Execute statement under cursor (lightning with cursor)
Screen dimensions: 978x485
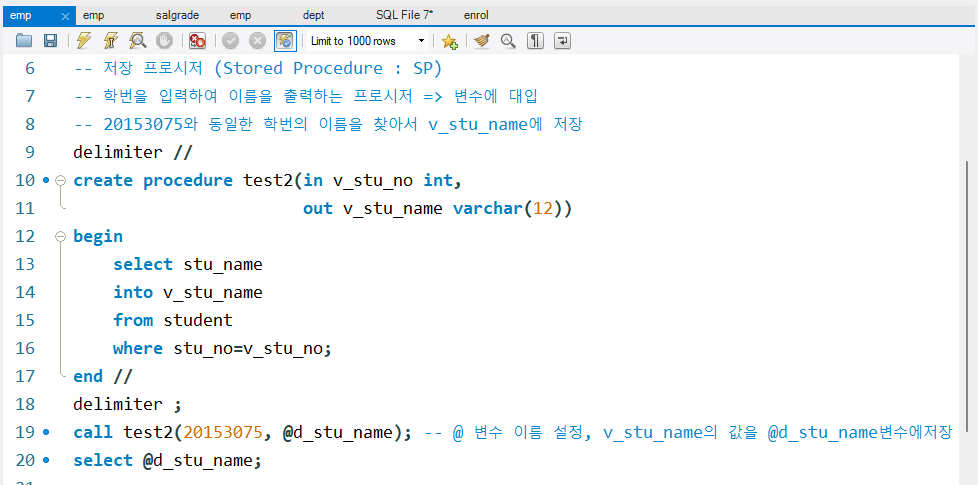111,41
